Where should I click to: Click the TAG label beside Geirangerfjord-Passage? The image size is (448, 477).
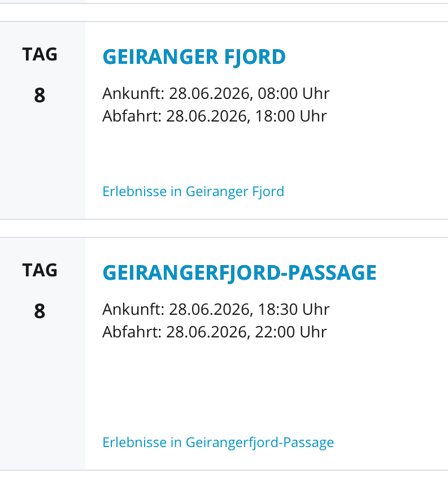point(40,270)
